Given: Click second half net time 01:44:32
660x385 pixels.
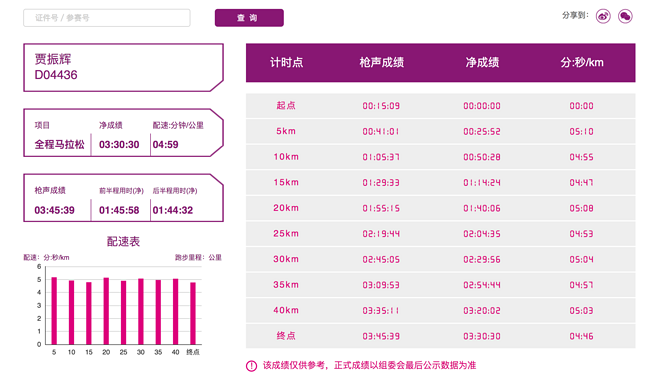Looking at the screenshot, I should click(x=173, y=210).
